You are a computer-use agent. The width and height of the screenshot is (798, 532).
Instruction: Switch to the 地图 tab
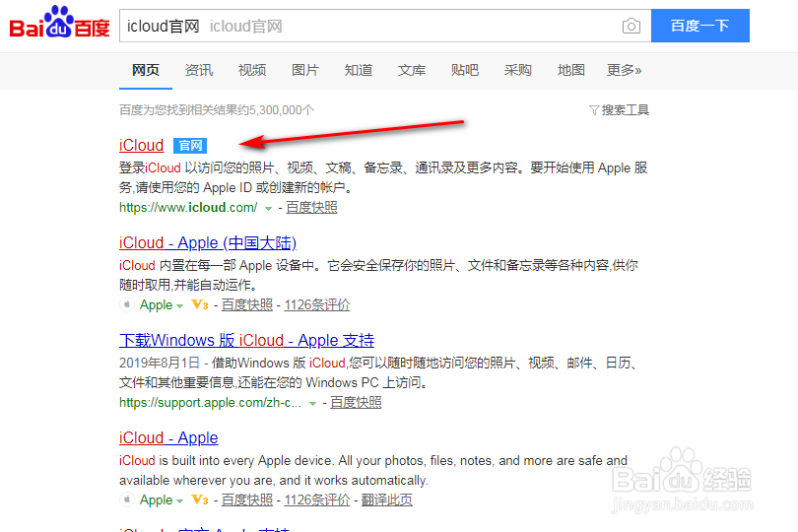click(x=571, y=70)
